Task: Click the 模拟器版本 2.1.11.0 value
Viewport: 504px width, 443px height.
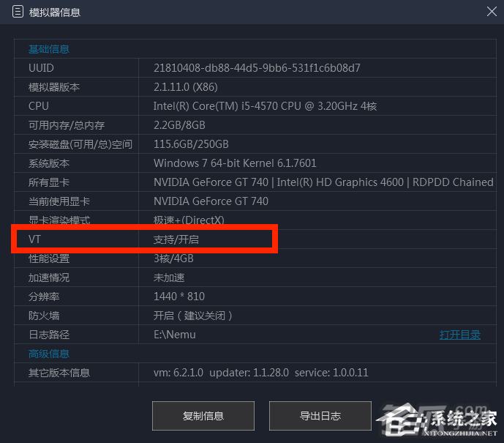Action: click(186, 87)
